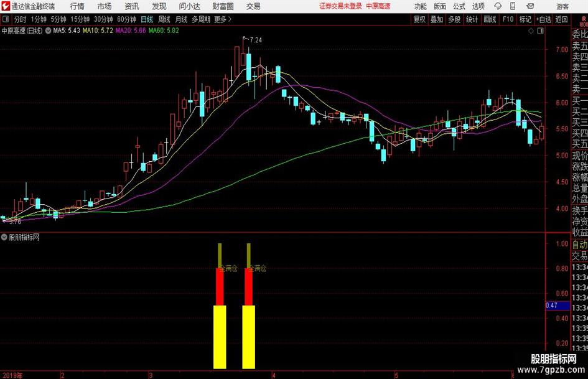Click the 换手 row in quote panel
588x379 pixels.
(x=580, y=210)
